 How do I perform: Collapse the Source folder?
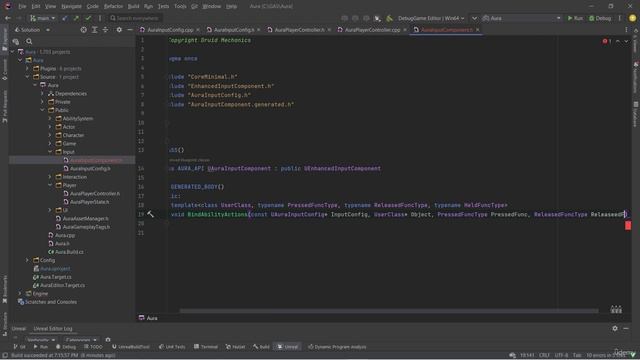27,77
